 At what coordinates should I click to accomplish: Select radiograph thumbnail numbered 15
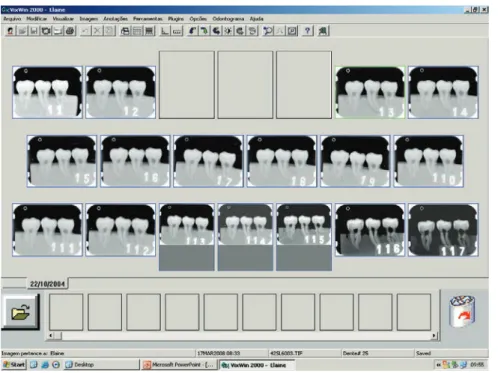[x=62, y=161]
